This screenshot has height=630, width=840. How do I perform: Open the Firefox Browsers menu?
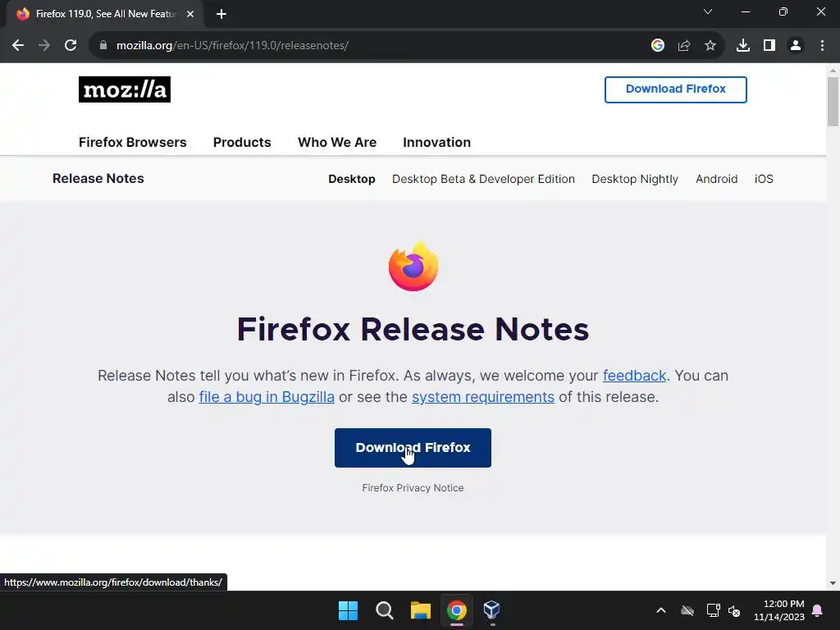[x=133, y=143]
